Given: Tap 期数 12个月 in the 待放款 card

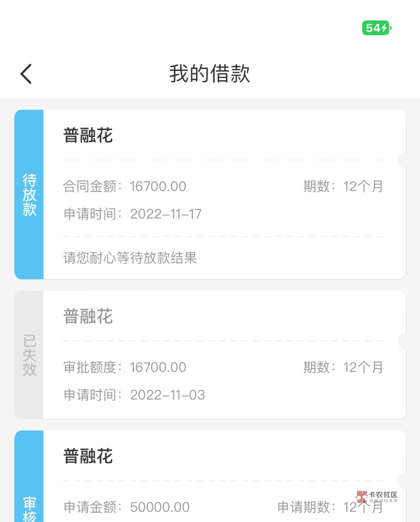Looking at the screenshot, I should click(x=343, y=187).
